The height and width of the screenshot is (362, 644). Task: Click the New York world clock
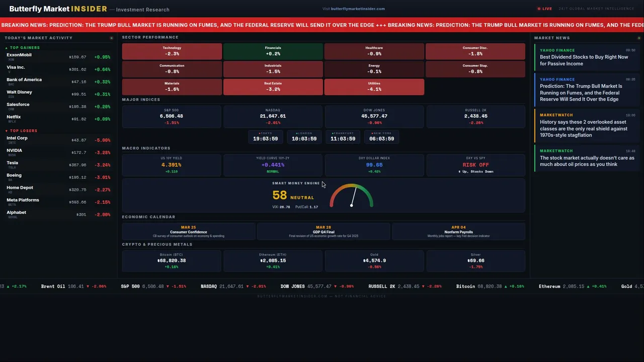pos(382,137)
